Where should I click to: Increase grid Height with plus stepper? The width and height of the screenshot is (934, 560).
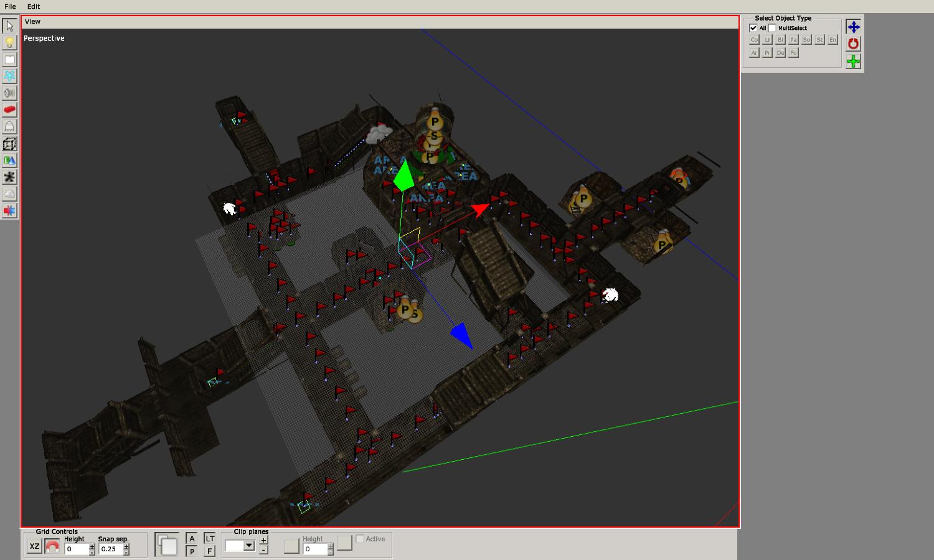92,546
